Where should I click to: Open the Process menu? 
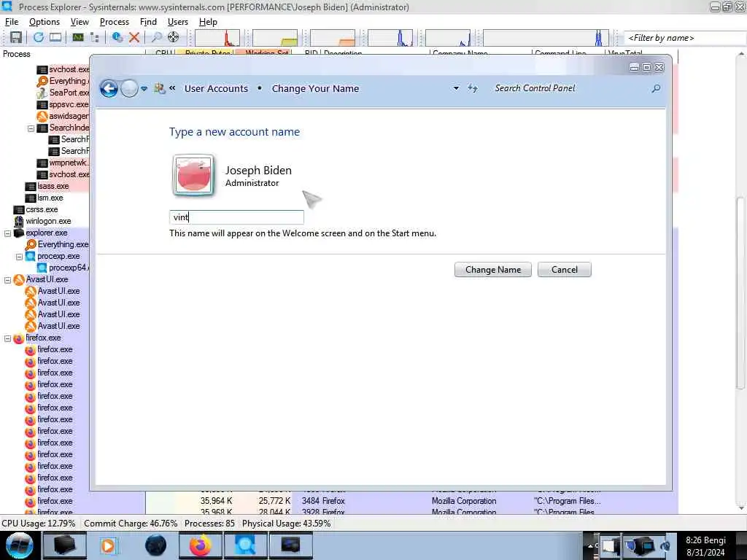[x=115, y=22]
